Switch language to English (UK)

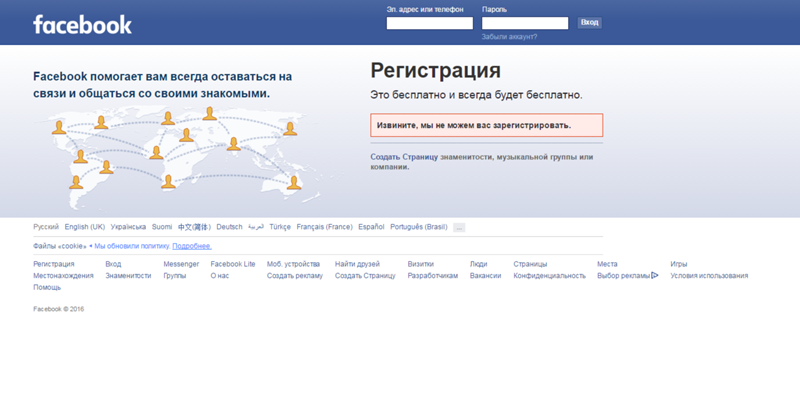(x=85, y=227)
